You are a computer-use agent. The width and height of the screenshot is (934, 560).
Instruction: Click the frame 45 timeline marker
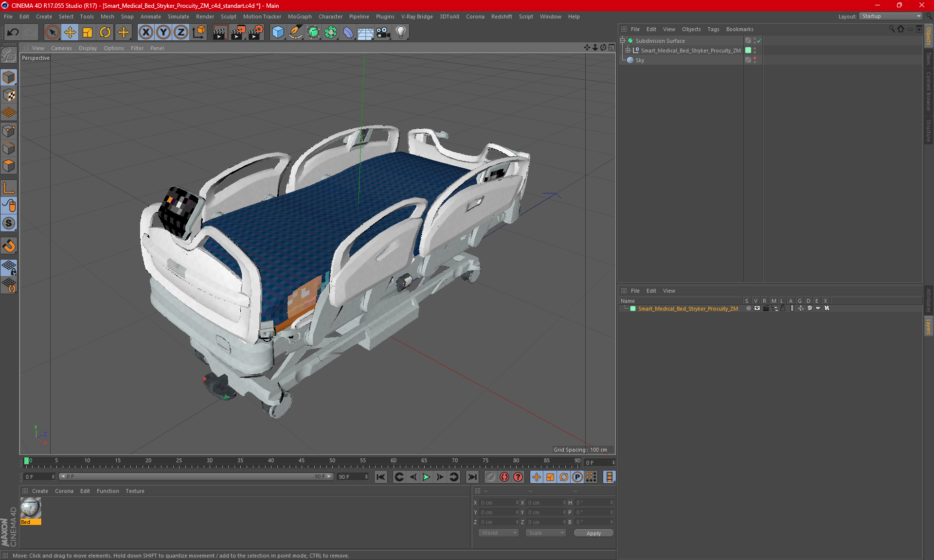point(301,460)
